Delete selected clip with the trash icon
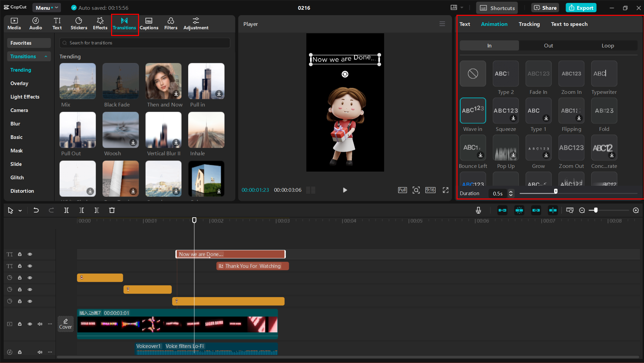This screenshot has height=363, width=644. click(112, 210)
